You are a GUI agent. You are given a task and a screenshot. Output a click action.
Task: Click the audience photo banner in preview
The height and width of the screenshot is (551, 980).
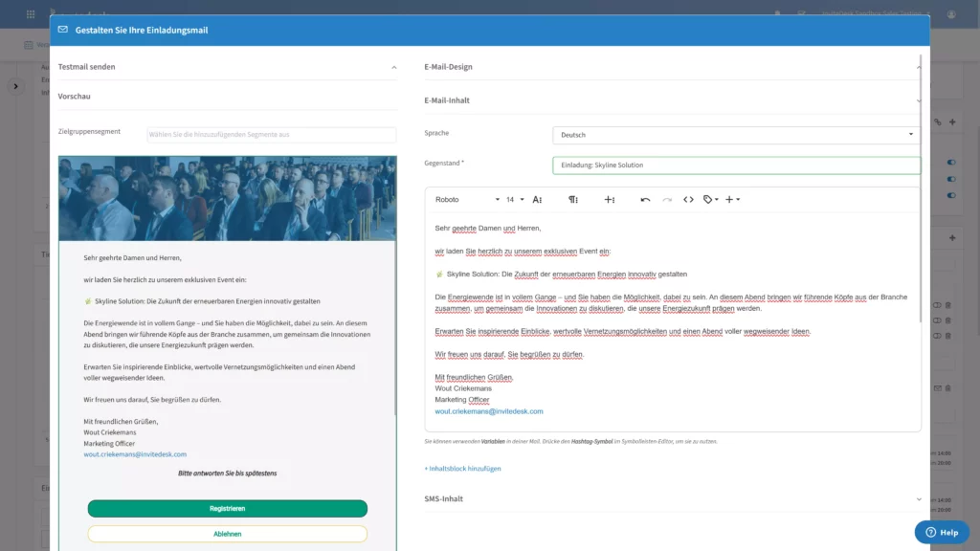[228, 199]
